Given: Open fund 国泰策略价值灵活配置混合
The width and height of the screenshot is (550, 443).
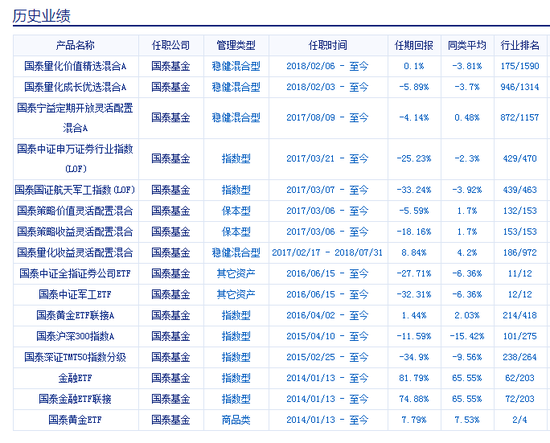Looking at the screenshot, I should point(75,211).
